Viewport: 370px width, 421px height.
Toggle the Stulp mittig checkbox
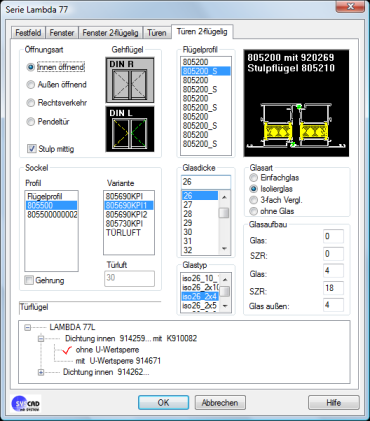coord(32,148)
